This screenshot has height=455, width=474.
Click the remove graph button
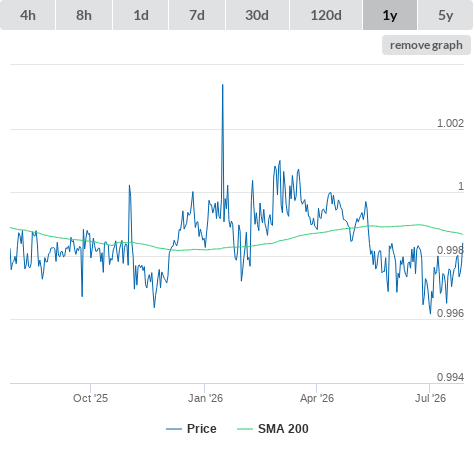[426, 45]
